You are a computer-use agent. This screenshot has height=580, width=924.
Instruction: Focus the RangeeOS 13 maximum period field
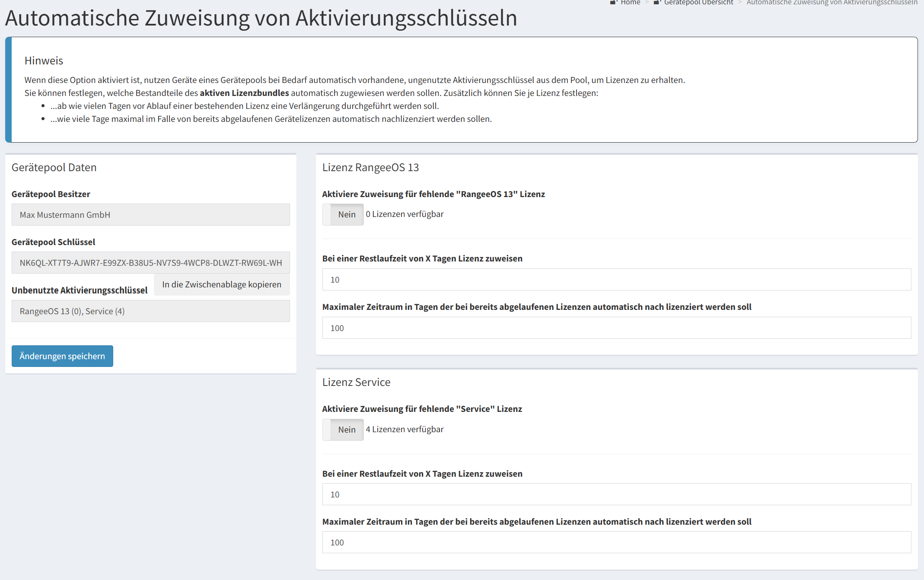[x=616, y=328]
